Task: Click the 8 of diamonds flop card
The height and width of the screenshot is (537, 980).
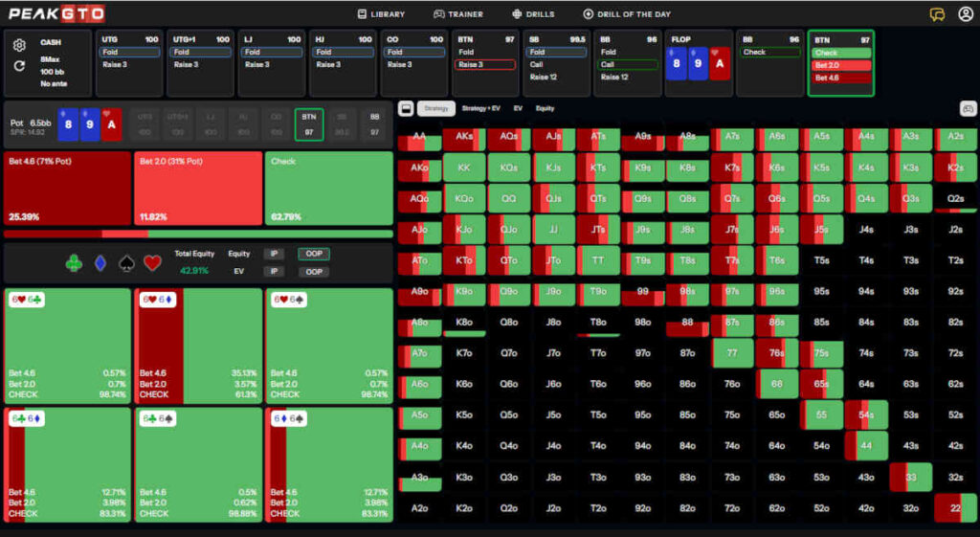Action: click(677, 64)
